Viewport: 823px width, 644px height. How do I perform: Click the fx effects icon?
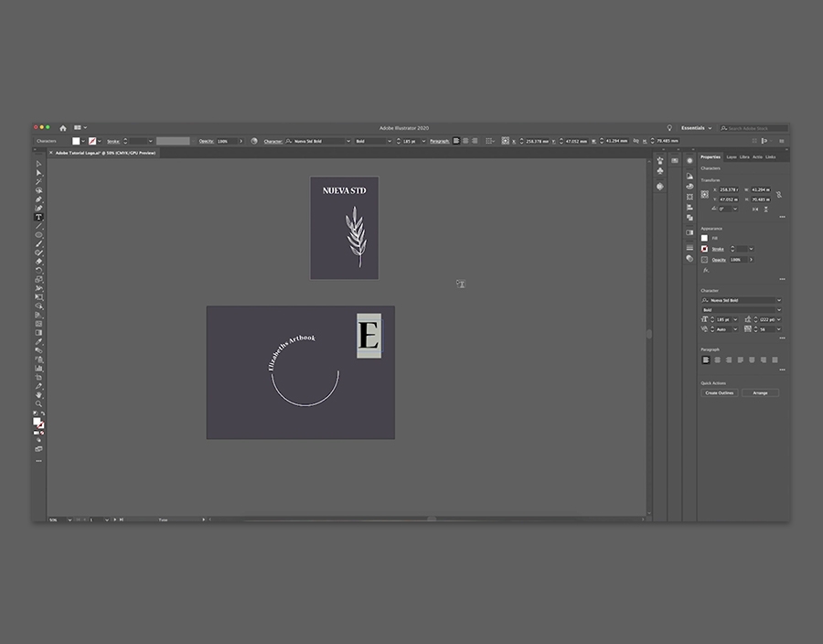(706, 270)
